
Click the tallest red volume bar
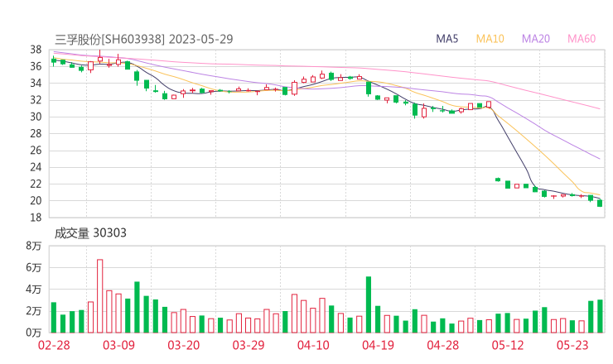click(x=100, y=296)
